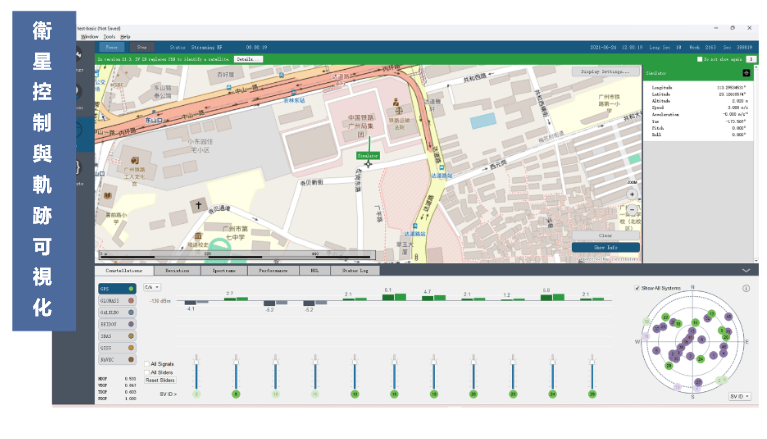The image size is (767, 439).
Task: Collapse the bottom panel with chevron
Action: pos(745,270)
